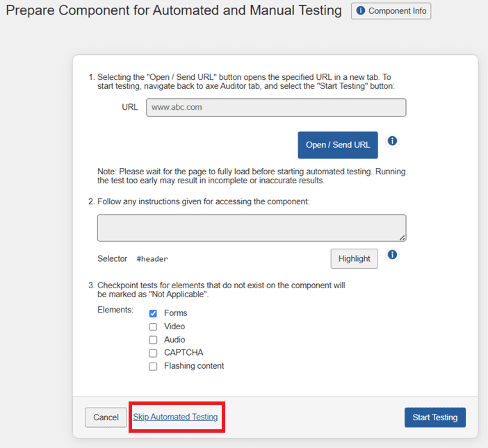Click the 'Forms' label text
The width and height of the screenshot is (488, 448).
(175, 313)
